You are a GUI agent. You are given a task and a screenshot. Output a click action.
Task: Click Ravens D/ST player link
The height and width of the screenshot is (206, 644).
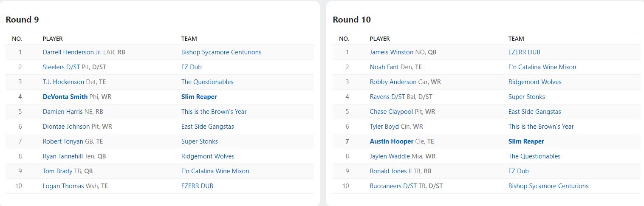387,97
